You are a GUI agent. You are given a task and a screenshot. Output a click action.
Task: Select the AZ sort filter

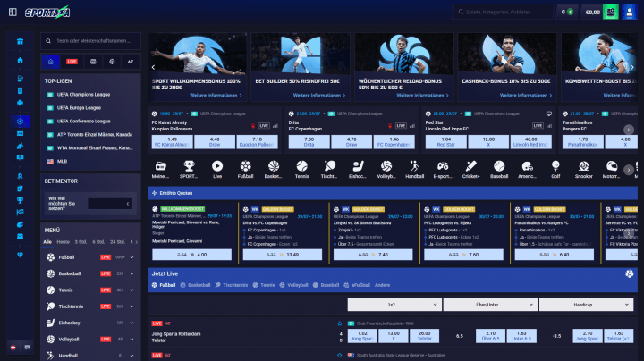pos(131,62)
